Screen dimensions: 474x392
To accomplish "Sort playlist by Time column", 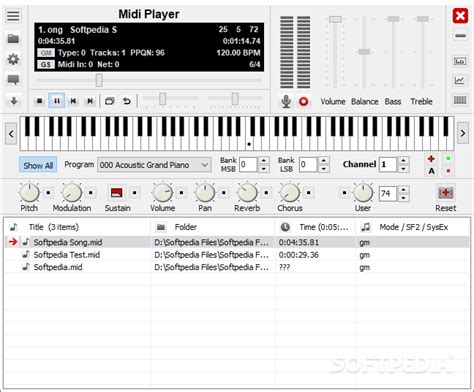I will [316, 227].
